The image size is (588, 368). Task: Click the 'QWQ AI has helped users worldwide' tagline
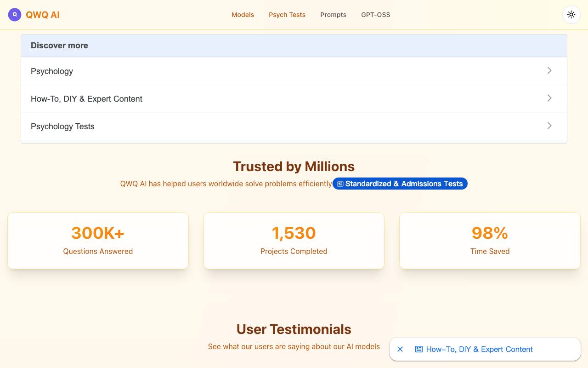click(x=226, y=184)
